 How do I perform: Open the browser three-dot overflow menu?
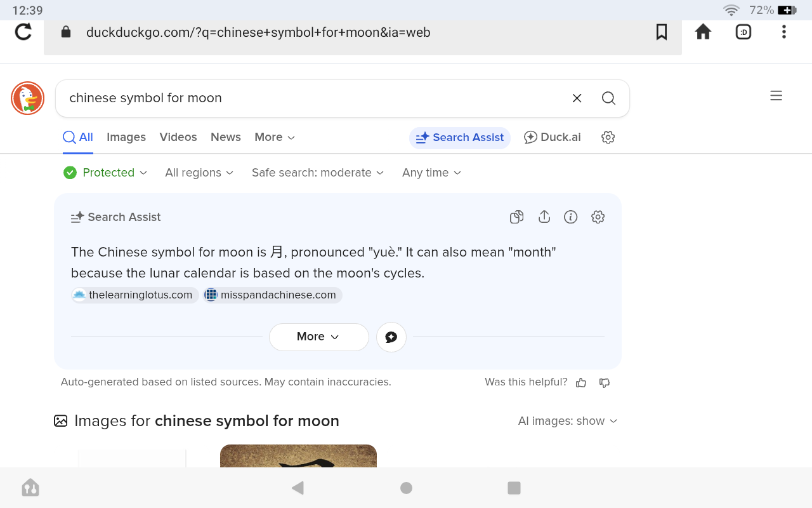point(784,32)
